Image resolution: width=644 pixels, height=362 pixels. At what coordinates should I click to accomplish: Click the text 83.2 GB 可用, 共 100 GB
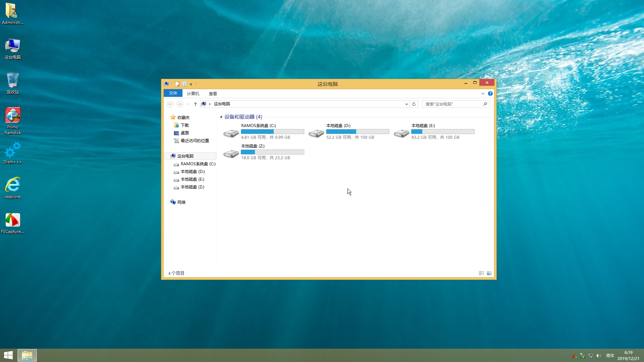pyautogui.click(x=435, y=137)
